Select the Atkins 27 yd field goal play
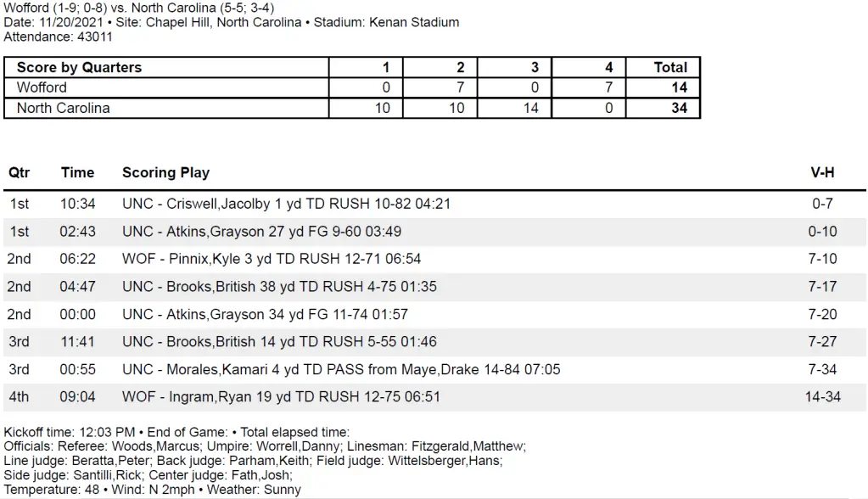 [x=275, y=232]
